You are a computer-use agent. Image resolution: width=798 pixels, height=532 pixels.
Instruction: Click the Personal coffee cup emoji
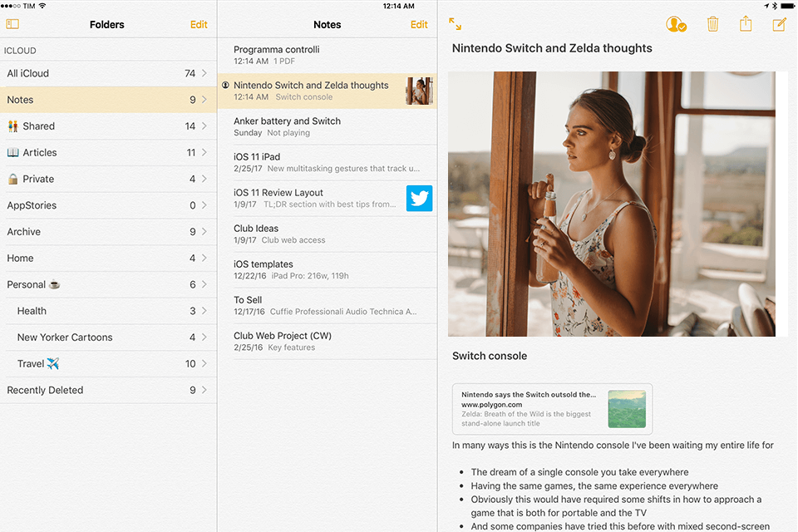(x=55, y=284)
